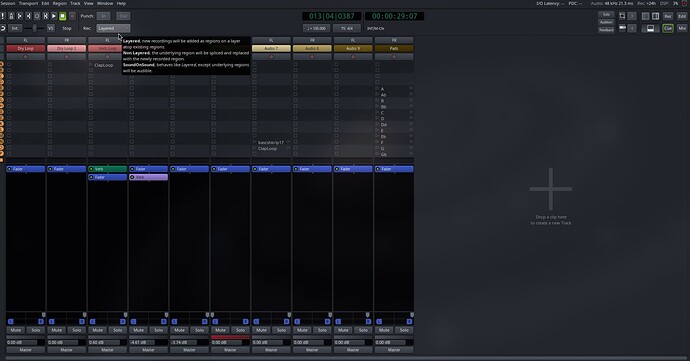
Task: Click the green Stop transport icon
Action: click(62, 16)
